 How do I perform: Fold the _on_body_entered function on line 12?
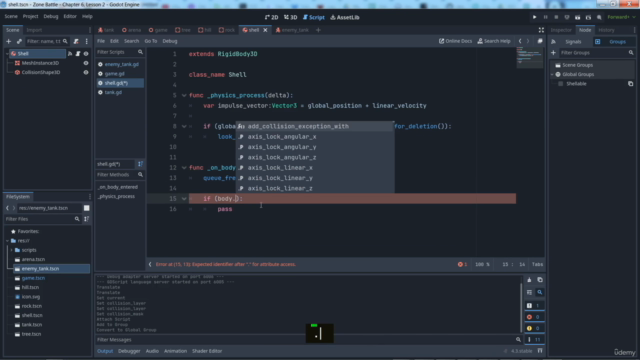184,168
